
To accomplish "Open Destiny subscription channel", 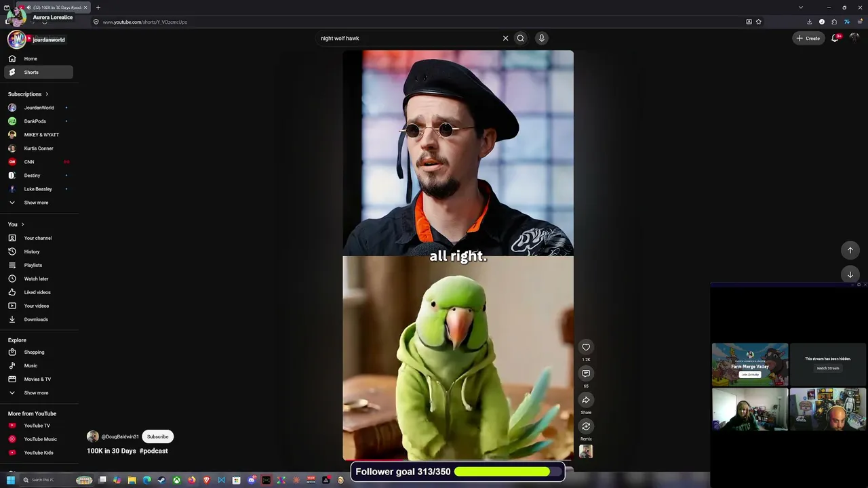I will click(39, 176).
